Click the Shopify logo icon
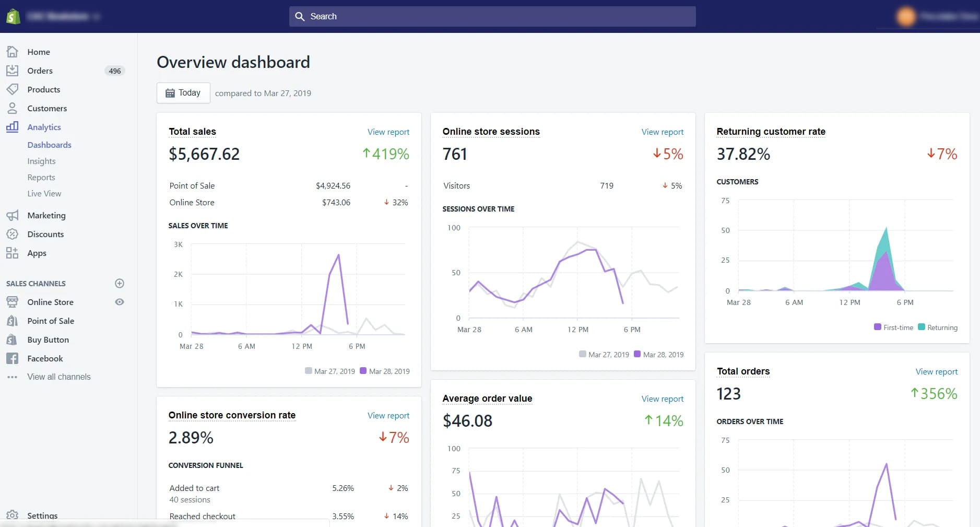This screenshot has height=527, width=980. [13, 16]
